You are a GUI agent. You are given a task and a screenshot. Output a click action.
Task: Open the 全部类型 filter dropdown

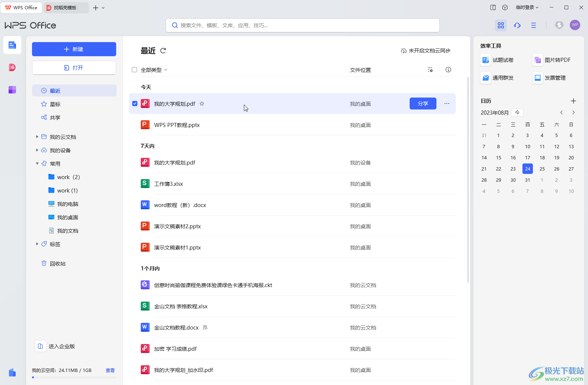(x=154, y=70)
